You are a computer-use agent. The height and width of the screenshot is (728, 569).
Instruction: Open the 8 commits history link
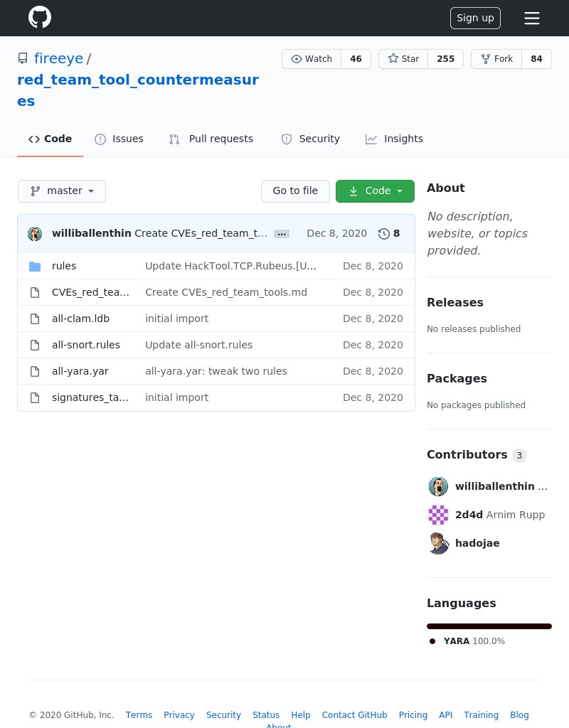click(389, 233)
